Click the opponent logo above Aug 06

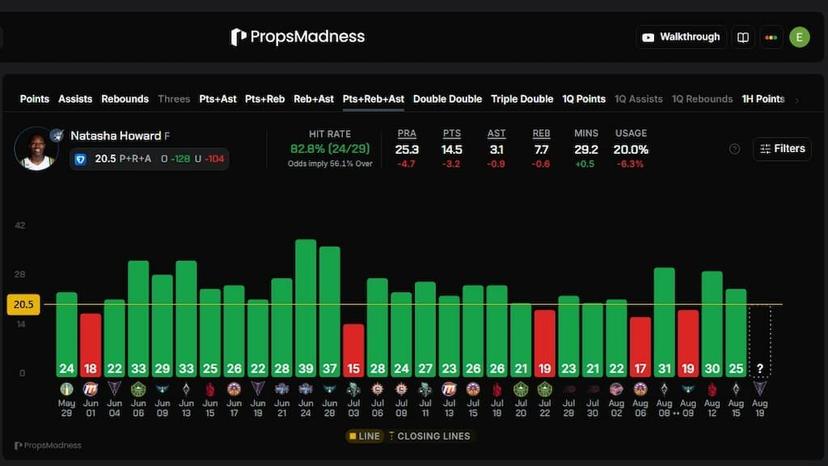pyautogui.click(x=640, y=389)
